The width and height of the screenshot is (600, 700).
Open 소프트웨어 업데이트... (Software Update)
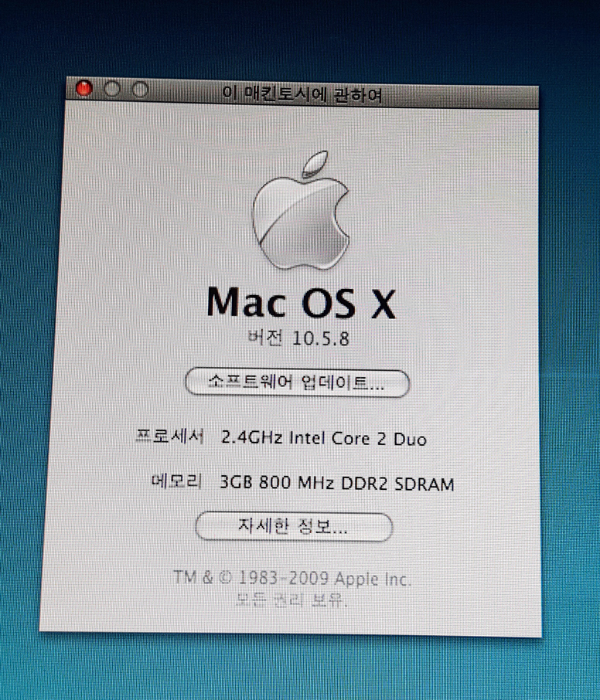(297, 382)
